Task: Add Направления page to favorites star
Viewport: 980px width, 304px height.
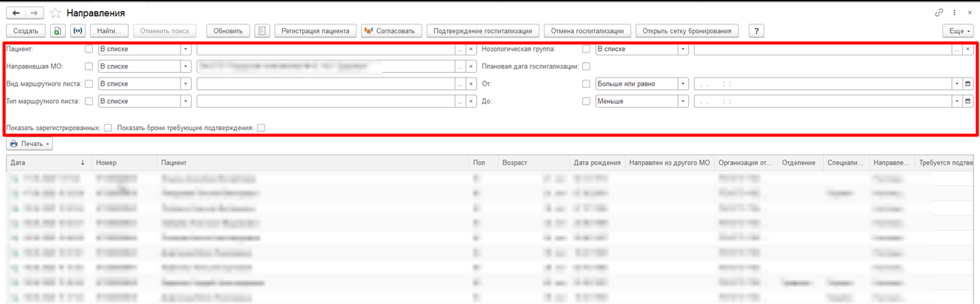Action: pos(55,13)
